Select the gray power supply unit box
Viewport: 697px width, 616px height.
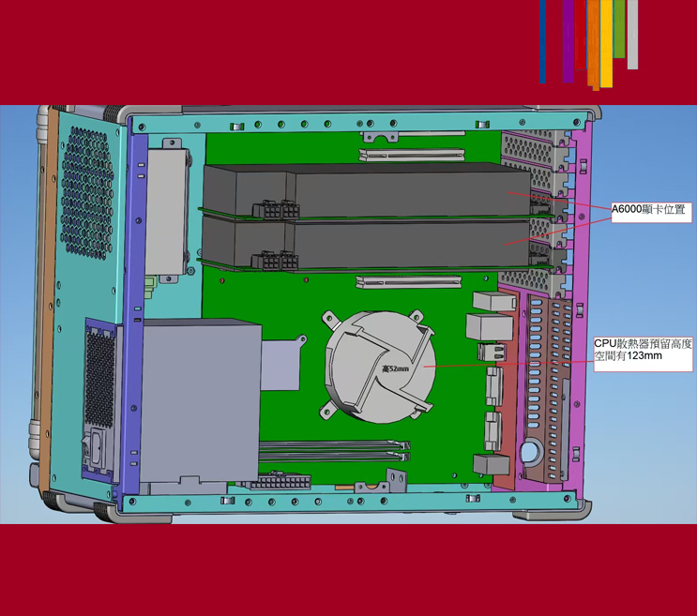point(200,398)
